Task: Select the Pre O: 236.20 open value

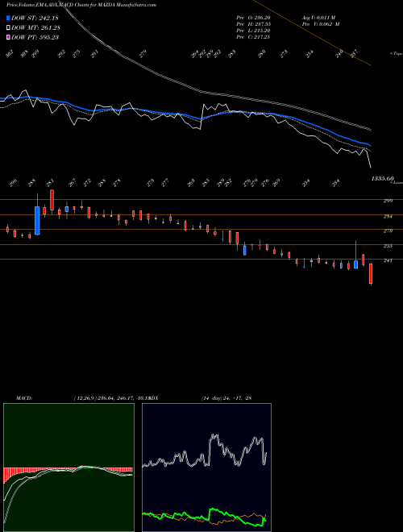Action: point(253,17)
